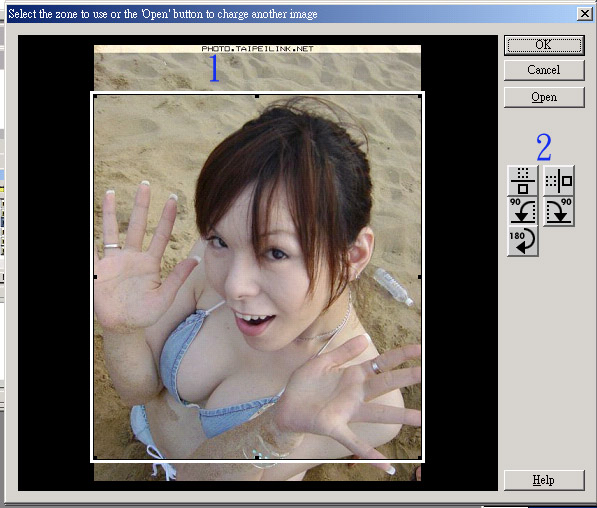This screenshot has height=508, width=597.
Task: Click the top-center selection handle
Action: (257, 97)
